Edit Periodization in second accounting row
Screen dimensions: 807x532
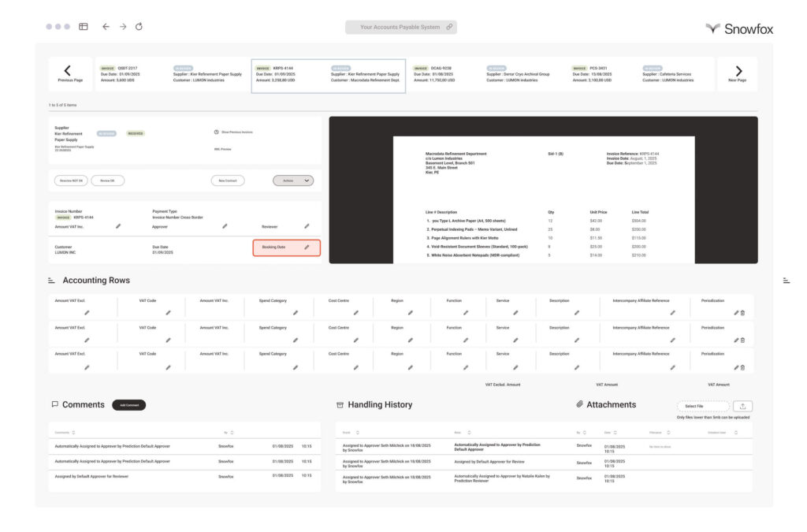[737, 340]
